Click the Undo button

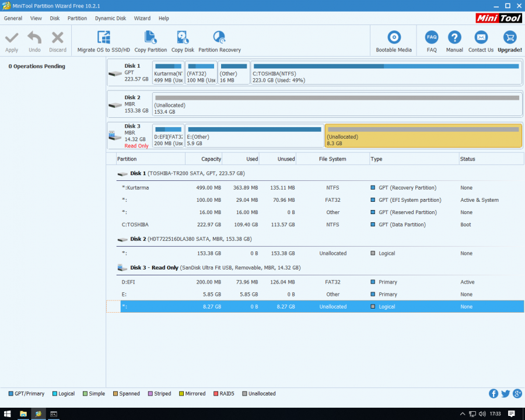(34, 41)
